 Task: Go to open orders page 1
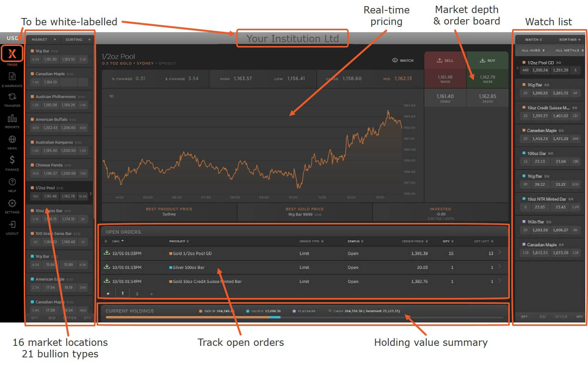[x=123, y=293]
